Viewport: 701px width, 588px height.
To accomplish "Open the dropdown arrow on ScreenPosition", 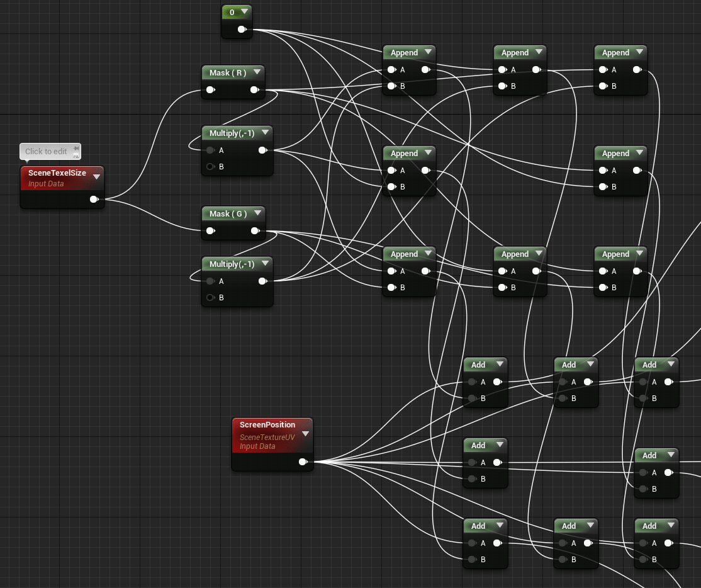I will 306,433.
